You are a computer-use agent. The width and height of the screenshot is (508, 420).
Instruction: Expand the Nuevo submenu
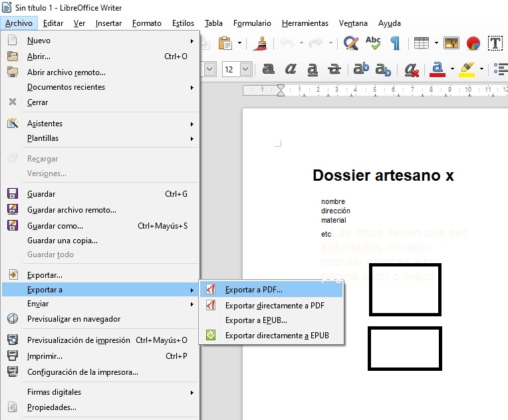(x=100, y=41)
